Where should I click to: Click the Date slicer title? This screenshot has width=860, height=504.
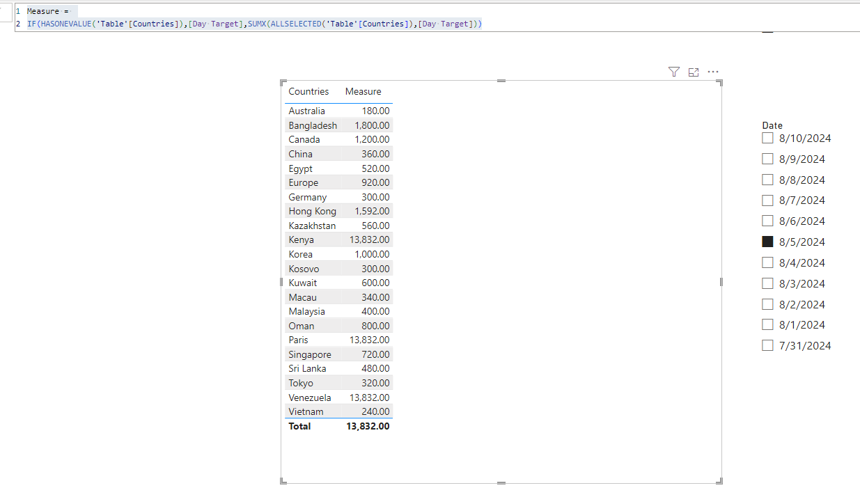[x=772, y=125]
